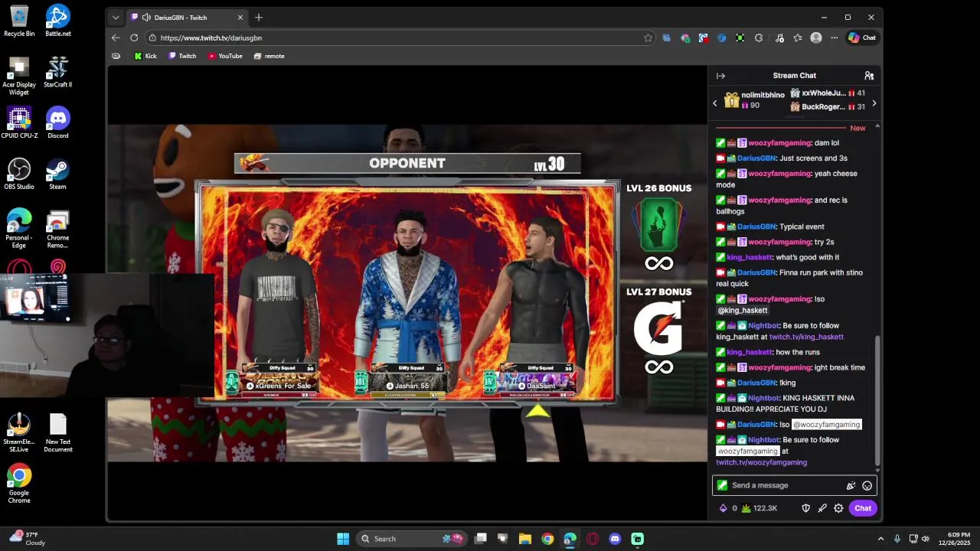The height and width of the screenshot is (551, 980).
Task: Follow the twitch.tv/king_haskett link
Action: [806, 337]
